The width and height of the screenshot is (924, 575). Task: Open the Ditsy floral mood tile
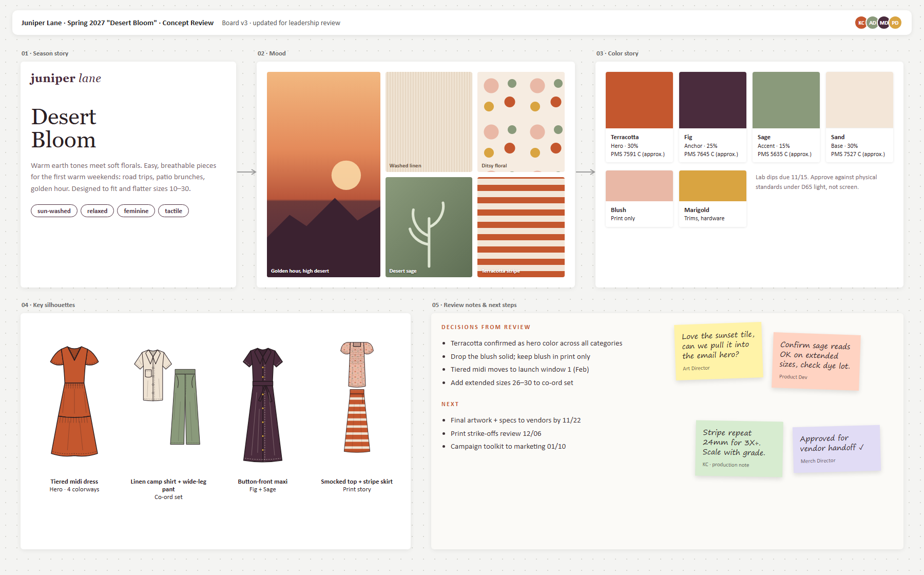click(x=521, y=122)
